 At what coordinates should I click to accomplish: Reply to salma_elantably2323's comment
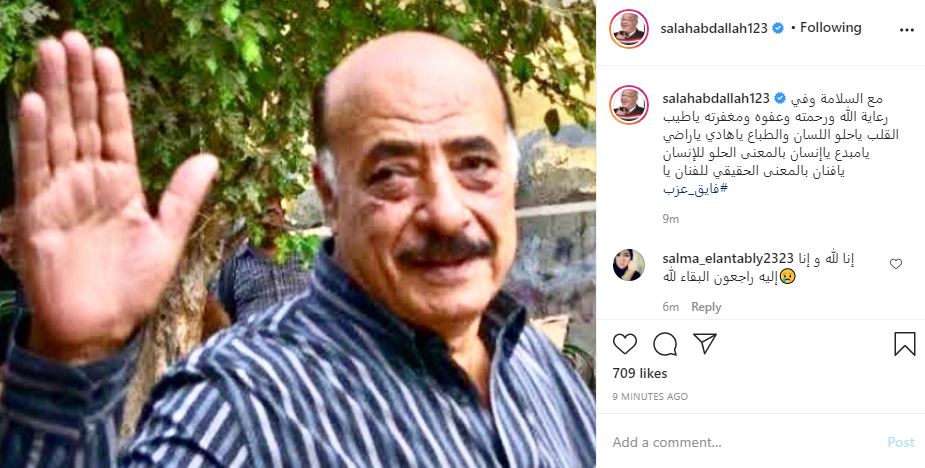706,307
